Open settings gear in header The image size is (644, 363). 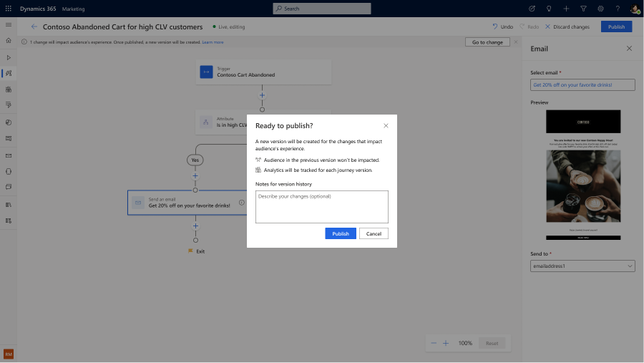[x=600, y=9]
